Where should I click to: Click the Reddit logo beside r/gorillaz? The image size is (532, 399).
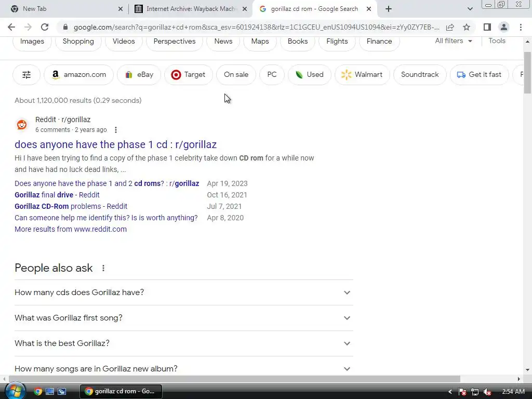point(22,125)
